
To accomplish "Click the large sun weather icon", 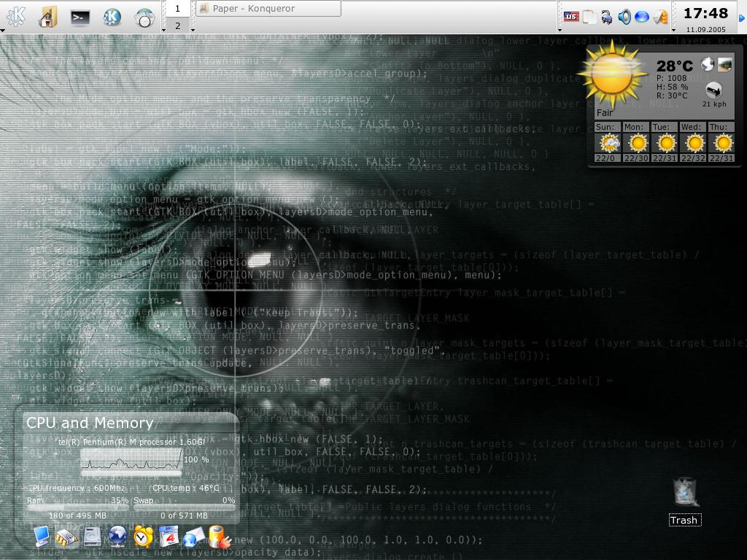I will (x=613, y=75).
